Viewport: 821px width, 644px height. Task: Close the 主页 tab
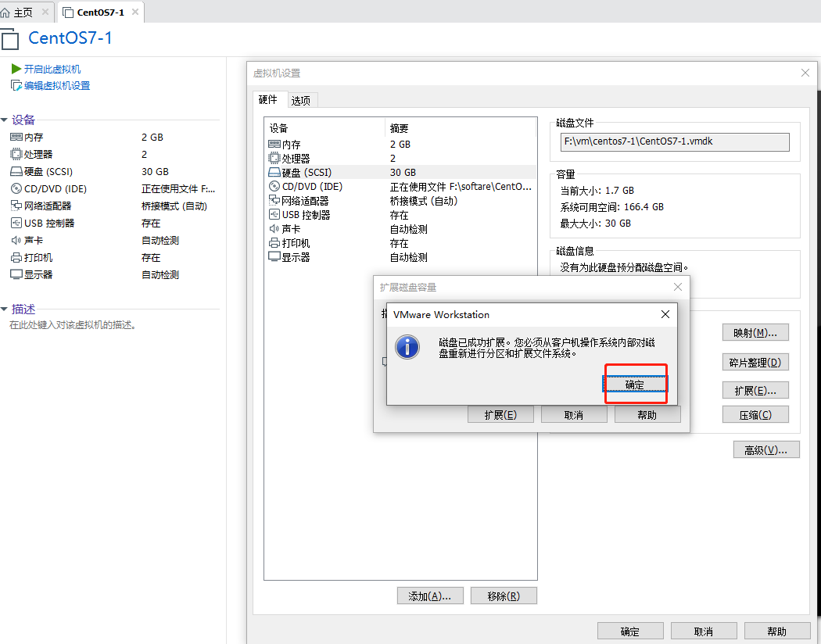click(45, 12)
